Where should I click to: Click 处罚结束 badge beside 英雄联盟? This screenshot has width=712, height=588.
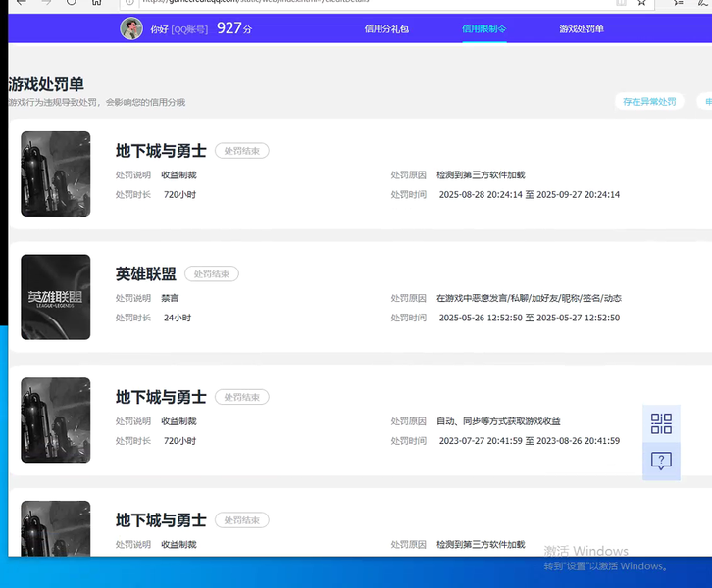click(x=212, y=274)
